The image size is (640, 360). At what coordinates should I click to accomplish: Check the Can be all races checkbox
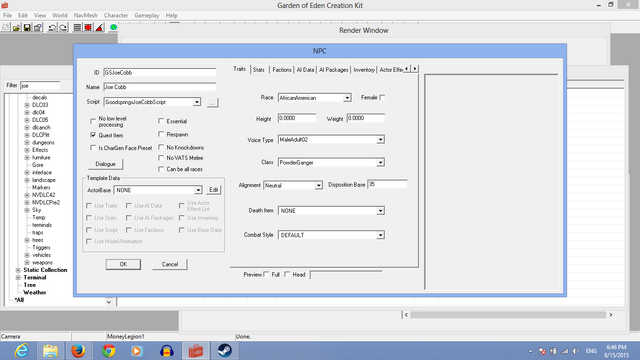pos(161,169)
